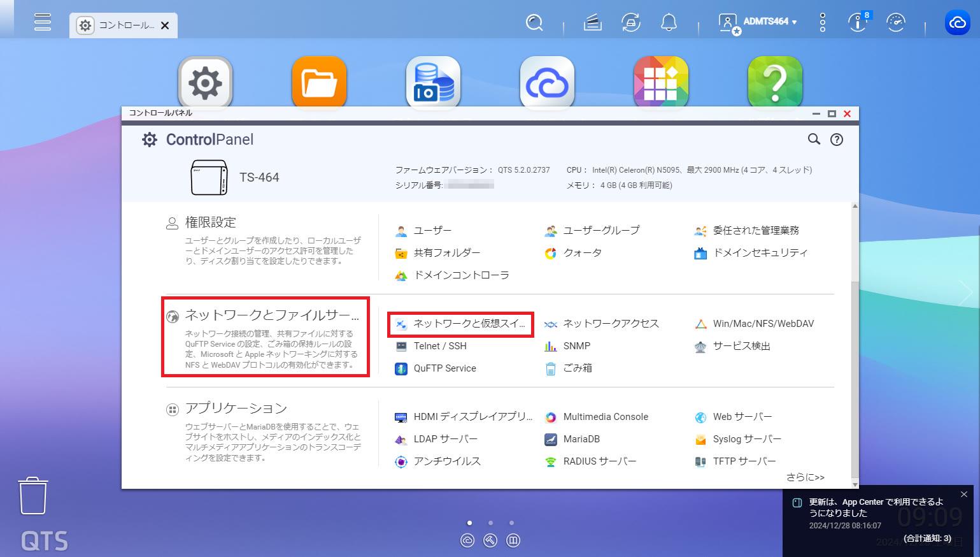Launch Help Center green question mark icon
Screen dimensions: 980x557
click(x=775, y=83)
